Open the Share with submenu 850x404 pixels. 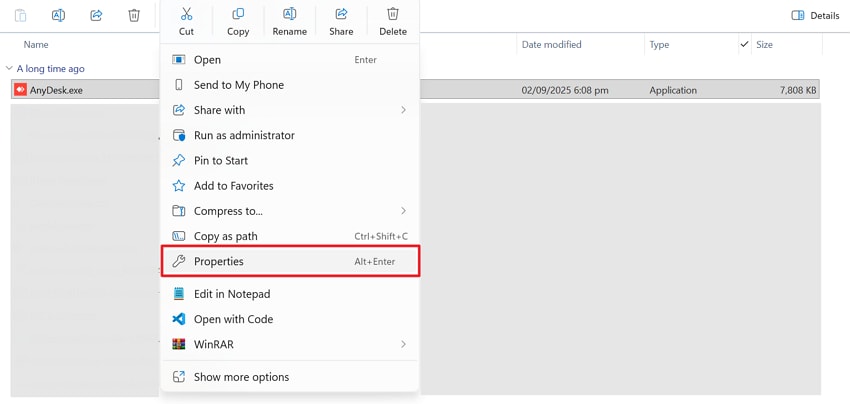point(290,110)
